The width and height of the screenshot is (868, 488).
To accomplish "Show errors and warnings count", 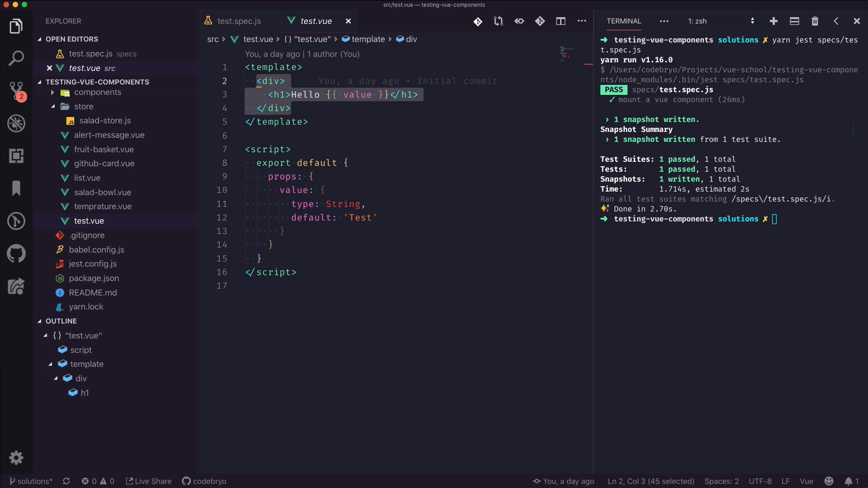I will (98, 481).
